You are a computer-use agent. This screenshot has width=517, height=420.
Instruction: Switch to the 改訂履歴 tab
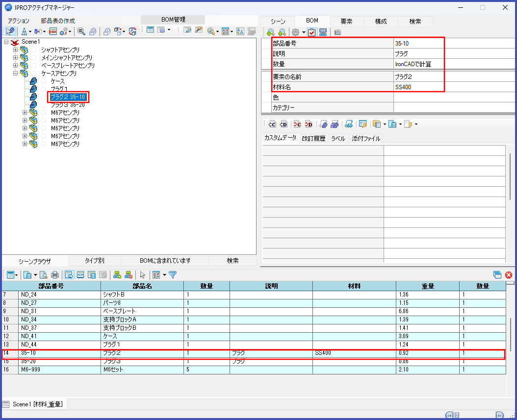[x=313, y=139]
